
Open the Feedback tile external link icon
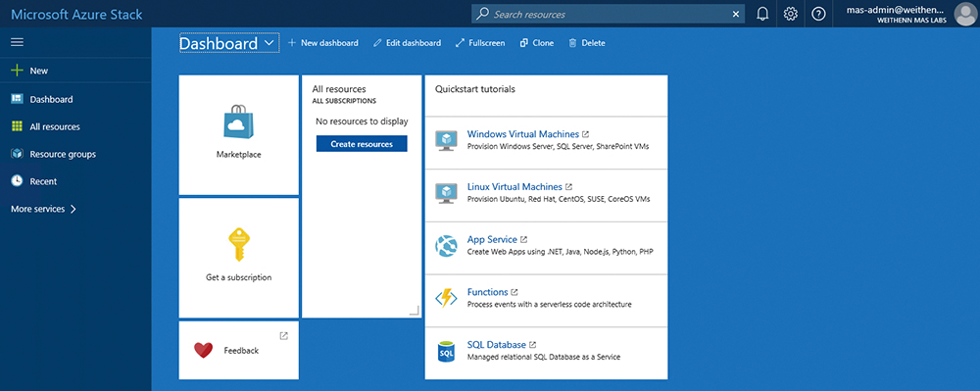pos(284,336)
